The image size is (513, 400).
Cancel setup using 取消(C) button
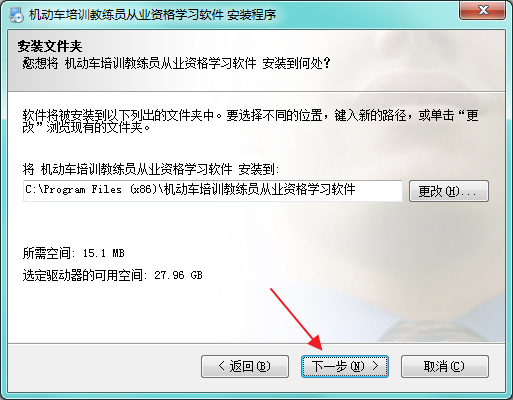445,366
